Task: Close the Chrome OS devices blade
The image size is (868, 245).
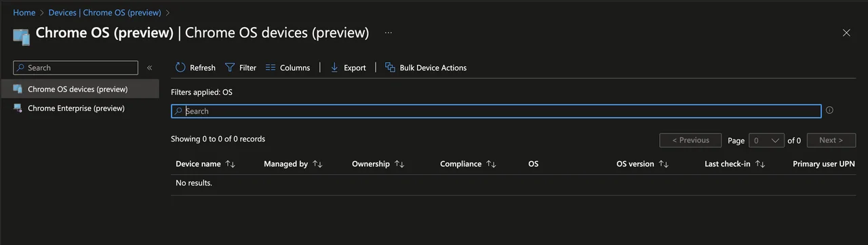Action: (846, 32)
